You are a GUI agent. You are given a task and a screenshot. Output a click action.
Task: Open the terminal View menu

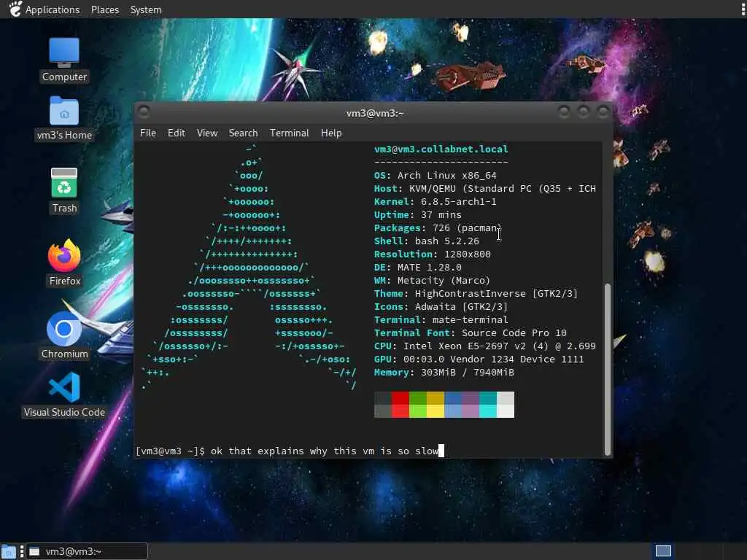tap(206, 133)
